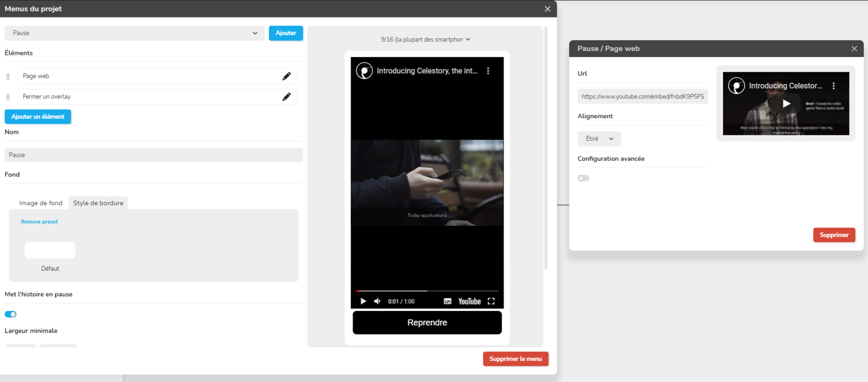
Task: Select the Page web element row
Action: (157, 77)
